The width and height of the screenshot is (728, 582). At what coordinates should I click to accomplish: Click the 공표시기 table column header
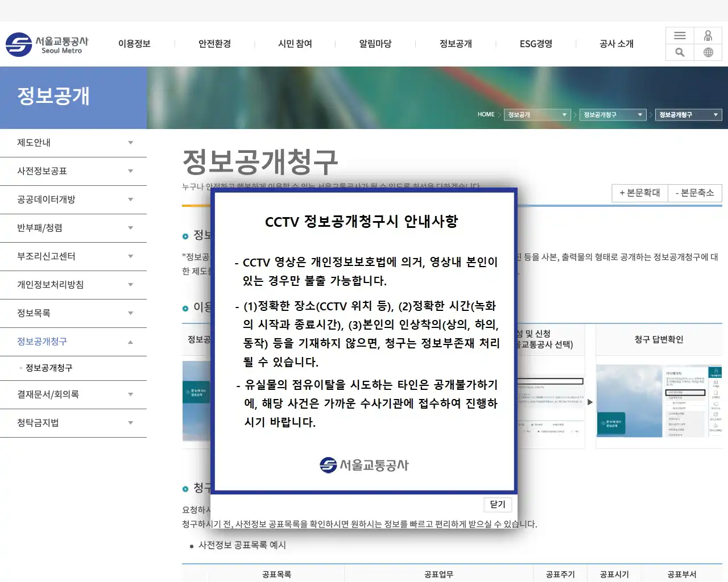pyautogui.click(x=614, y=575)
